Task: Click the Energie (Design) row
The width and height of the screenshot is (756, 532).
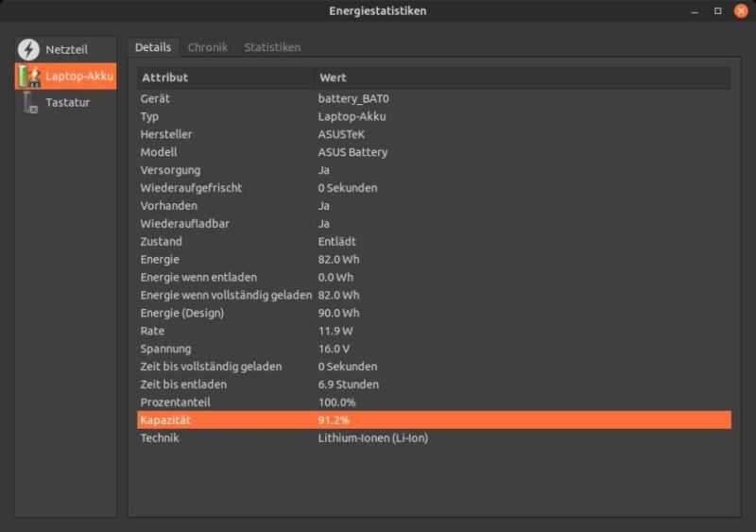Action: click(x=434, y=314)
